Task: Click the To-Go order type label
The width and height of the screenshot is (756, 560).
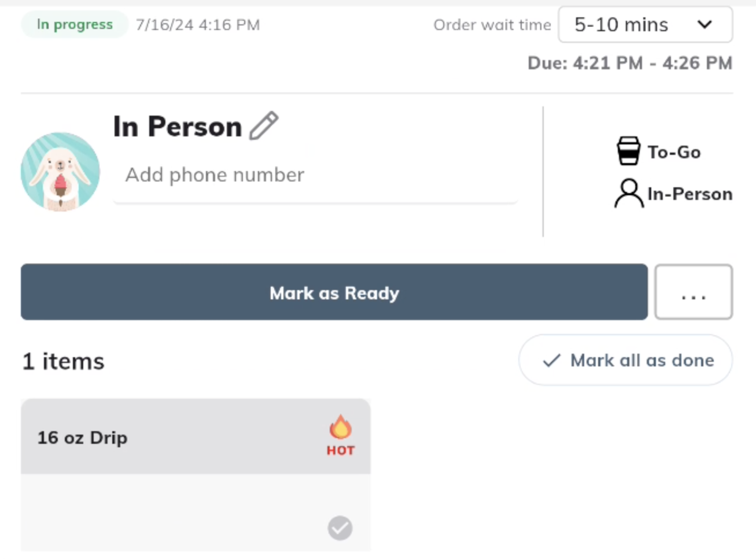Action: pyautogui.click(x=674, y=152)
